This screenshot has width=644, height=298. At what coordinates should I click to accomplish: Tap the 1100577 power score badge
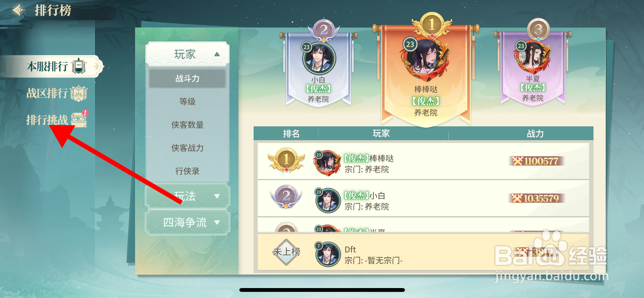537,161
